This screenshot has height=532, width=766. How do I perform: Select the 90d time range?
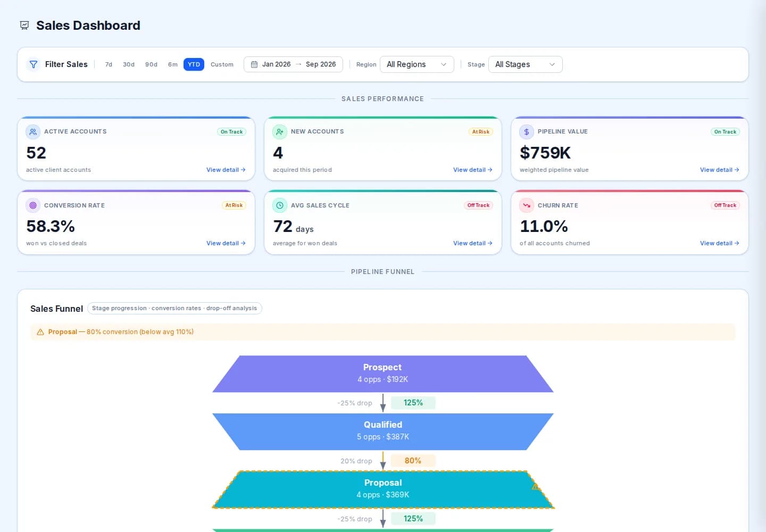152,64
